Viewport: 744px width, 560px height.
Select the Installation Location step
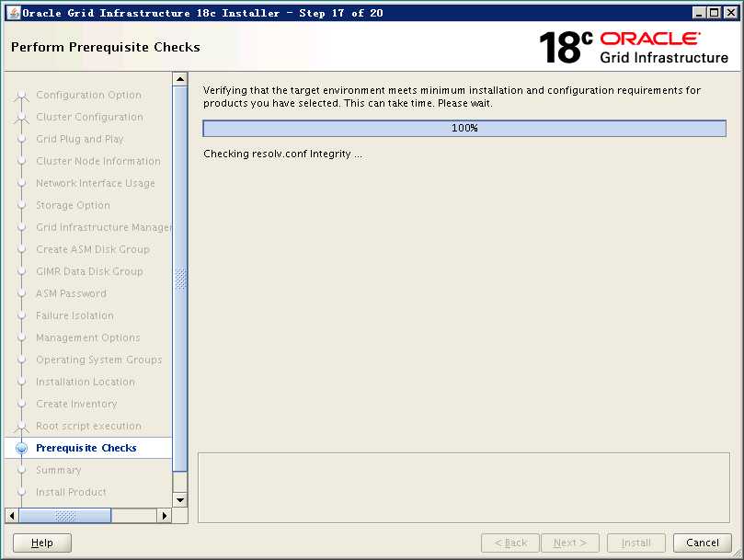(86, 382)
